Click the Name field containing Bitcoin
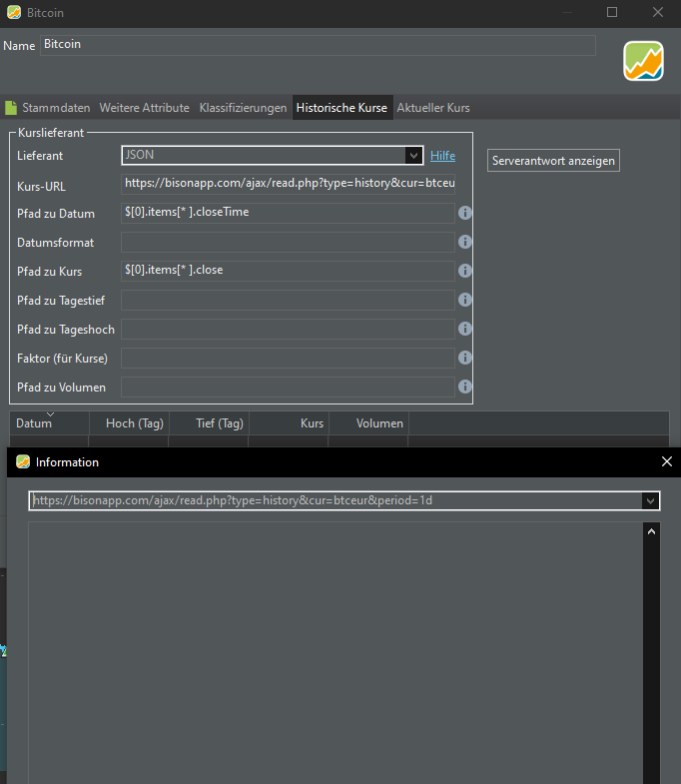 (x=318, y=45)
